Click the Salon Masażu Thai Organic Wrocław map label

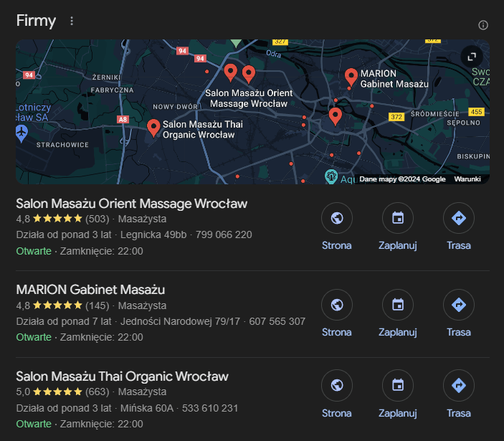(x=202, y=130)
